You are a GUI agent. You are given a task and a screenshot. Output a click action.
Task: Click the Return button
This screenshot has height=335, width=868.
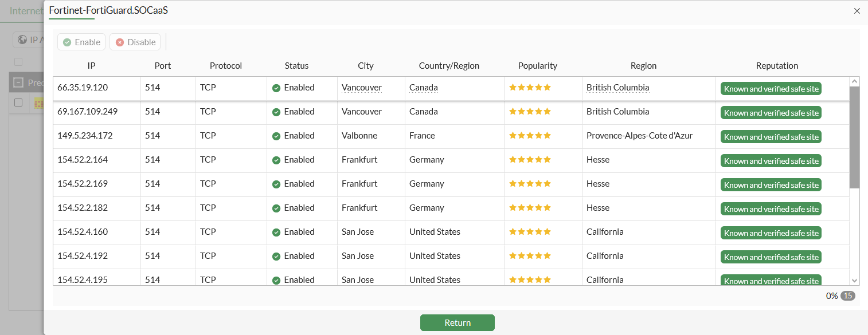pos(457,322)
